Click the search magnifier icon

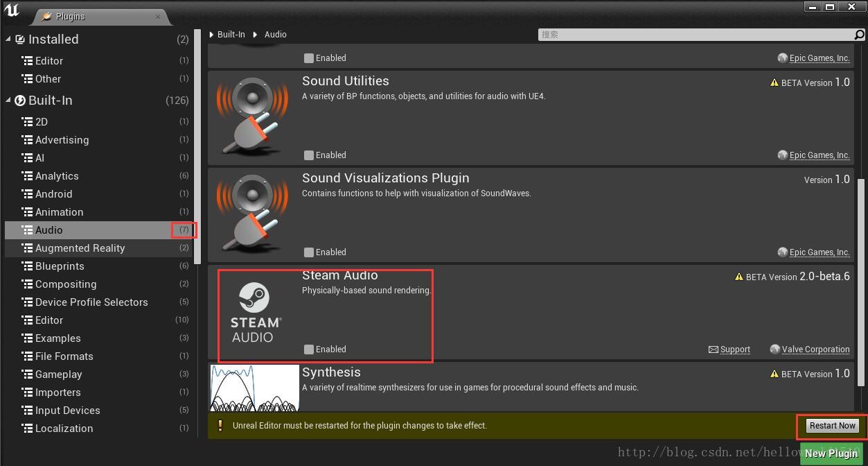[x=860, y=34]
